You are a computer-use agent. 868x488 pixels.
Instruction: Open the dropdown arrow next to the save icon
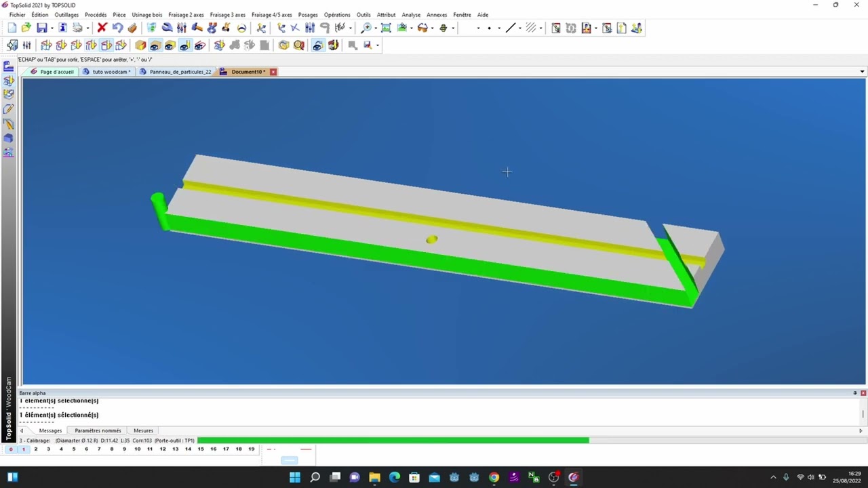[52, 28]
